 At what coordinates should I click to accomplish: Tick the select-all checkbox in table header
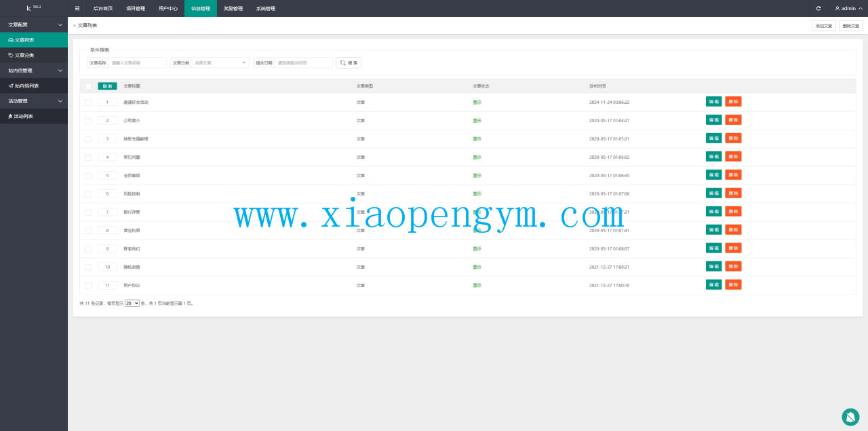click(x=88, y=86)
